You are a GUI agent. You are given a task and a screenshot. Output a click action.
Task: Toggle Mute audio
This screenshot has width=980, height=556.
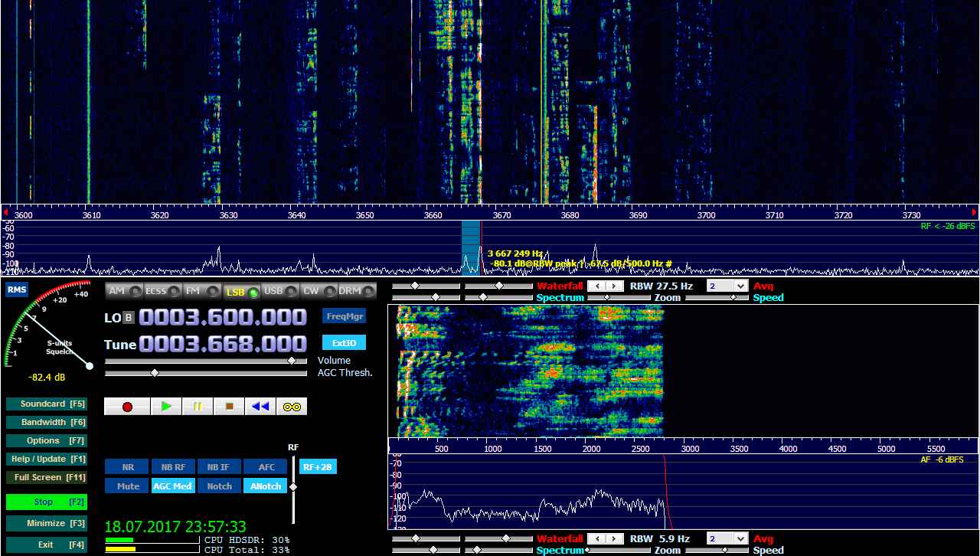click(x=127, y=486)
